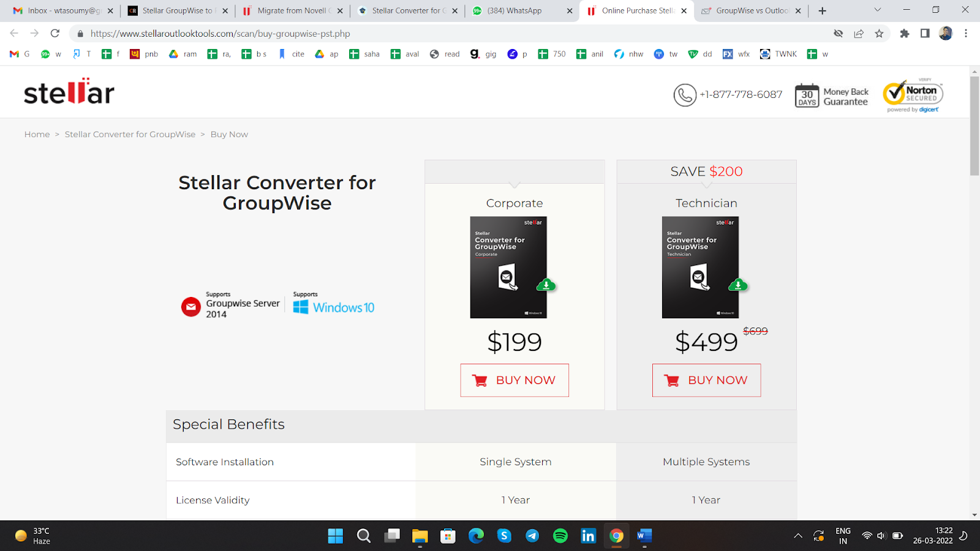Click the address bar URL field
This screenshot has width=980, height=551.
pos(453,34)
